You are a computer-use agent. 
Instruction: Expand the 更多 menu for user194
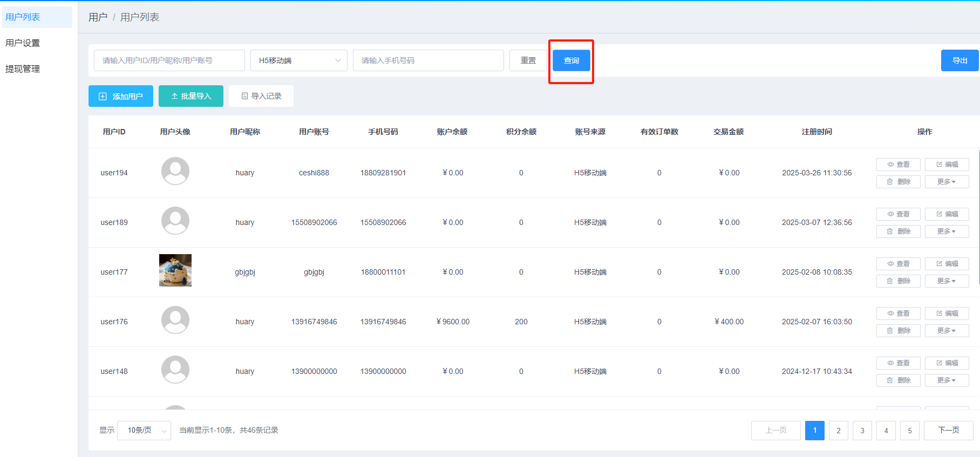(947, 182)
